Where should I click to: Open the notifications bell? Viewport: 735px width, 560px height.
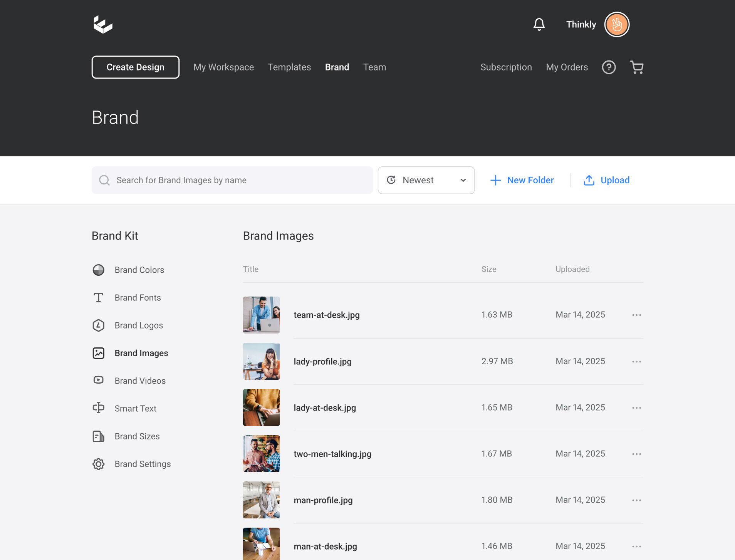[x=539, y=25]
